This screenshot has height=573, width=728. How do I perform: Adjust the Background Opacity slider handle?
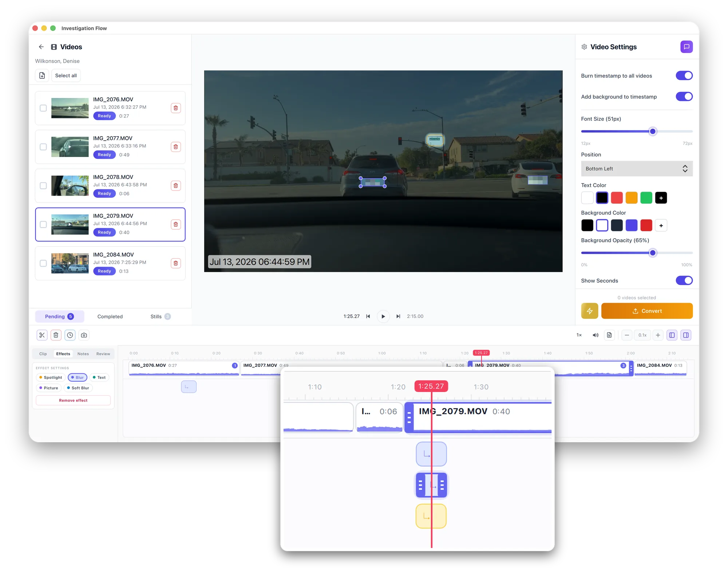[653, 253]
